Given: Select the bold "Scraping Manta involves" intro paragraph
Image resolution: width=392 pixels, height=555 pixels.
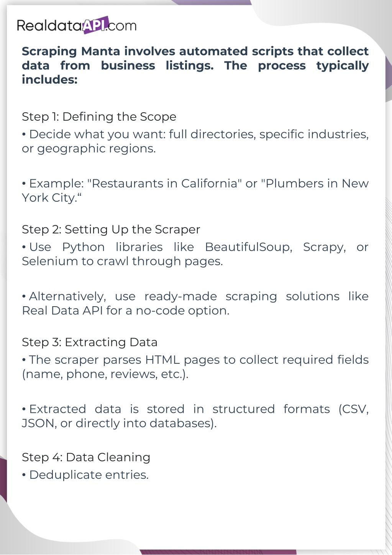Looking at the screenshot, I should click(x=195, y=65).
